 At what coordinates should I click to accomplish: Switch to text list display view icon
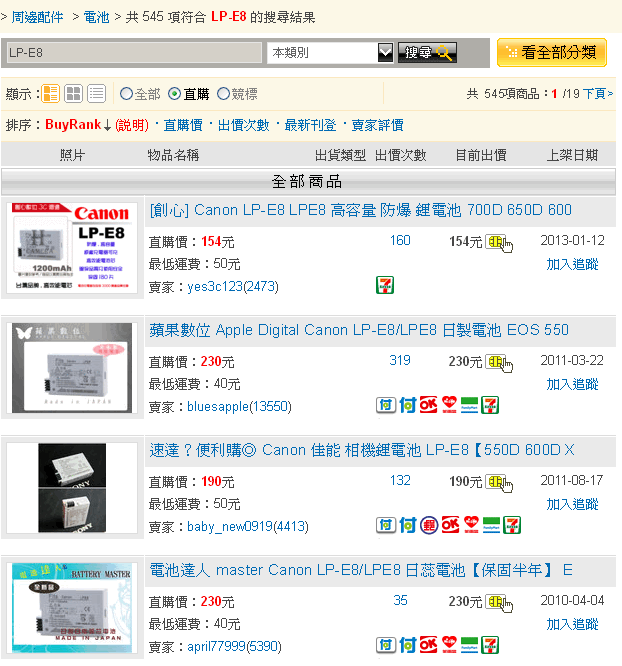pyautogui.click(x=96, y=93)
